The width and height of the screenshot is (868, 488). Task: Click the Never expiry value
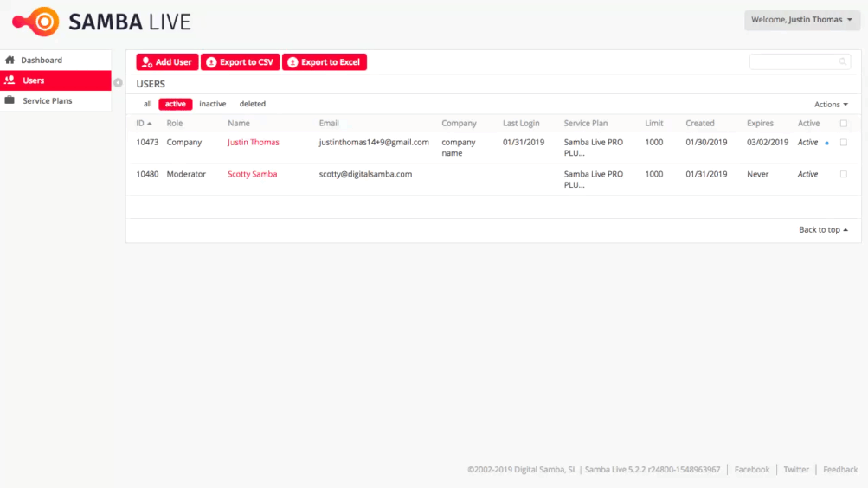coord(757,174)
